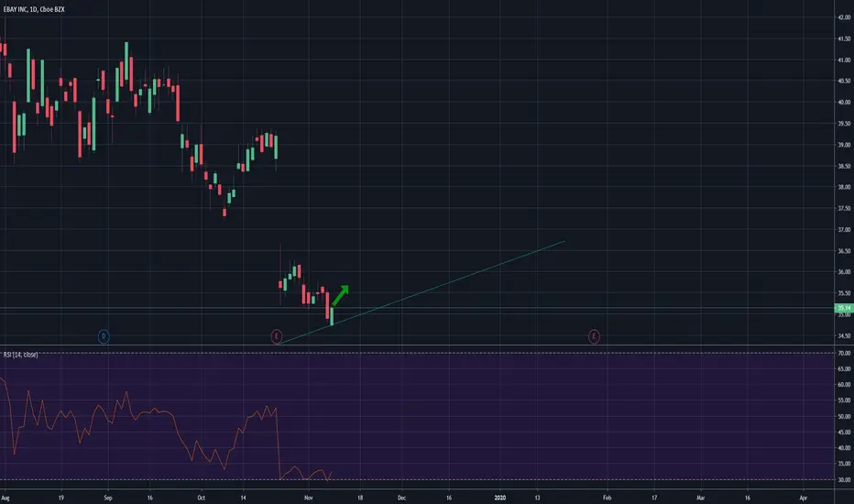Click the Aug label on time axis
The image size is (854, 504).
coord(5,498)
